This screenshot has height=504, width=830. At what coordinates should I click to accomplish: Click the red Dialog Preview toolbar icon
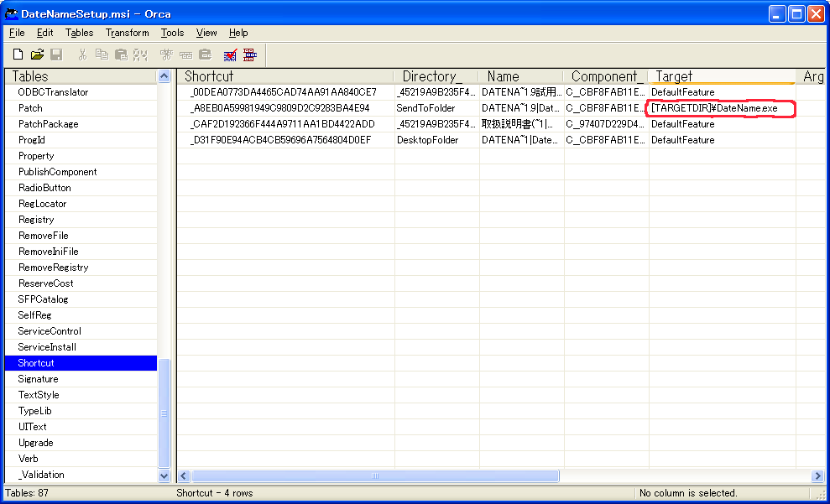point(249,55)
